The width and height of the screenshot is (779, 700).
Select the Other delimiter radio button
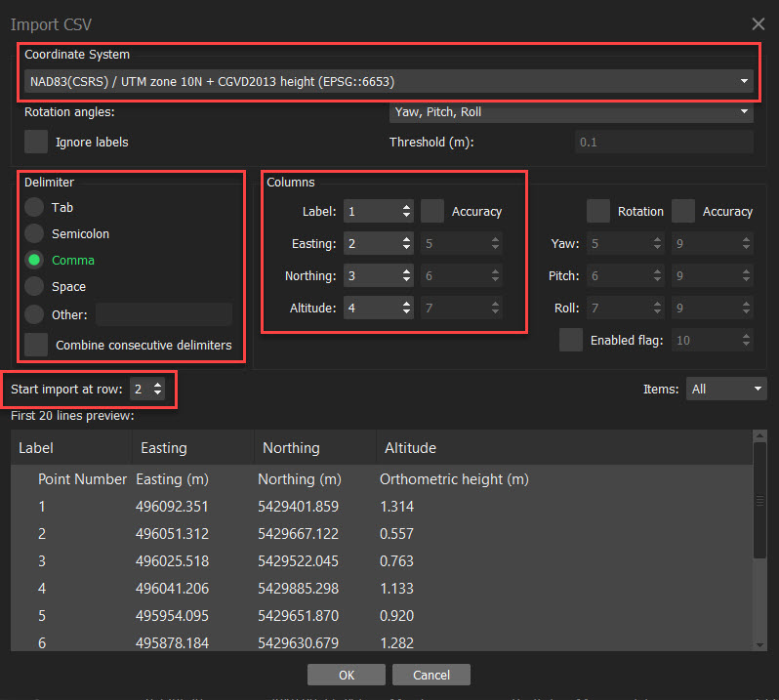click(35, 314)
